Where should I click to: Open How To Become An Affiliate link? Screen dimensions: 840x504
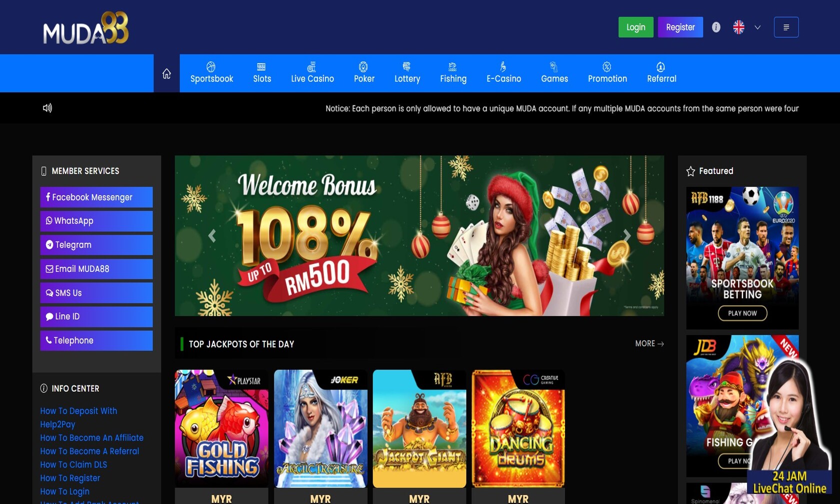click(x=91, y=438)
